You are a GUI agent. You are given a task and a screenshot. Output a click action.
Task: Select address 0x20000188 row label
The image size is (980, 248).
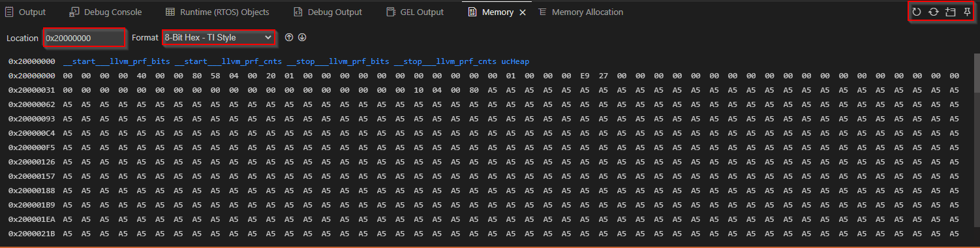click(x=31, y=191)
